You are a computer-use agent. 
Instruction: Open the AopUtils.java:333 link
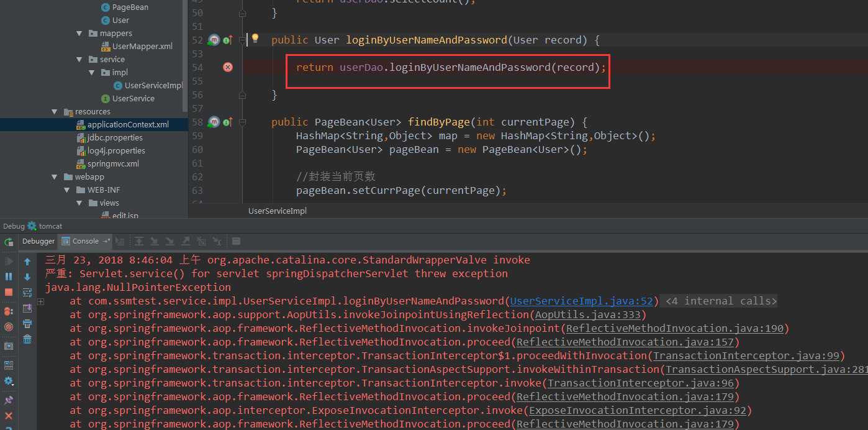(x=587, y=314)
